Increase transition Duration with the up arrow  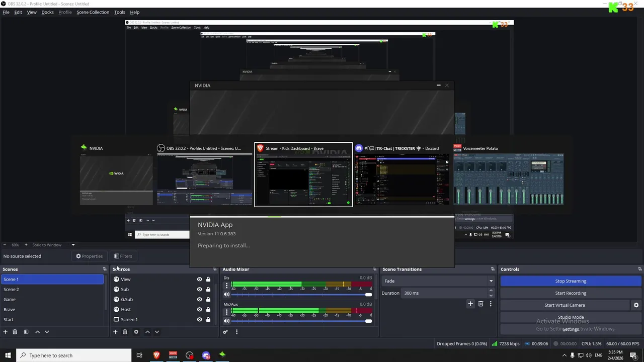pyautogui.click(x=491, y=291)
